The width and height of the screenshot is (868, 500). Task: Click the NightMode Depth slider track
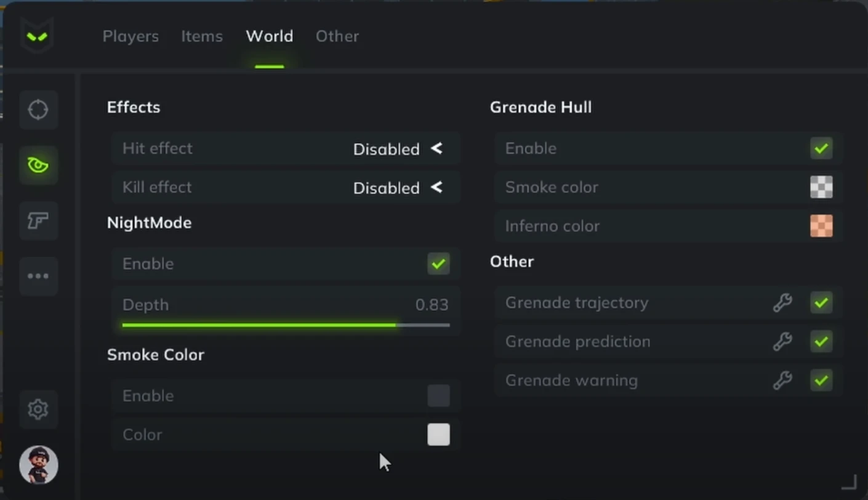click(x=286, y=325)
